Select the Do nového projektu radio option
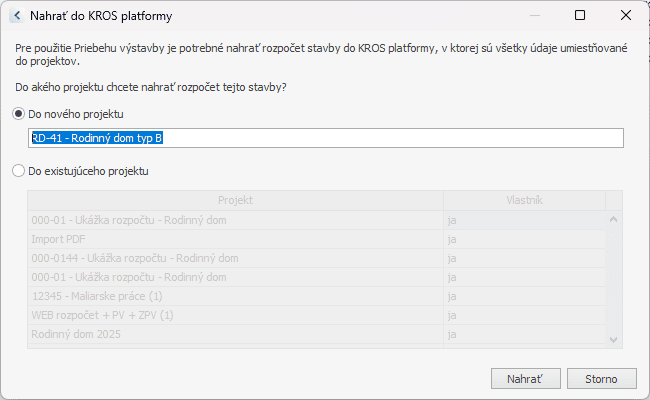This screenshot has width=650, height=400. [19, 114]
